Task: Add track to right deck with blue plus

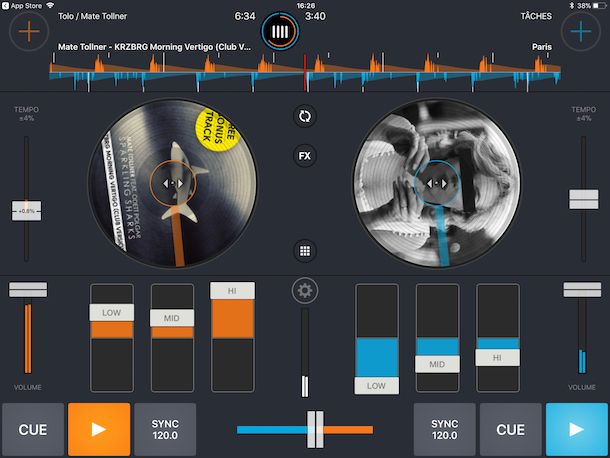Action: 580,31
